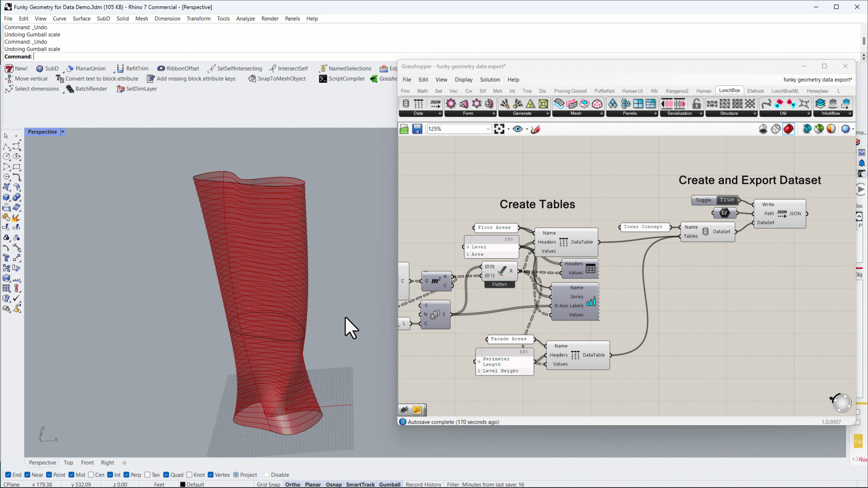Click the Grasshopper sketch pencil icon
Screen dimensions: 868x488
[536, 129]
